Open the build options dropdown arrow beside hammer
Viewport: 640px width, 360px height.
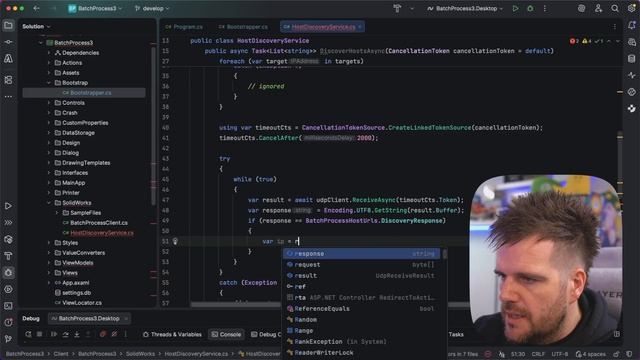tap(412, 8)
